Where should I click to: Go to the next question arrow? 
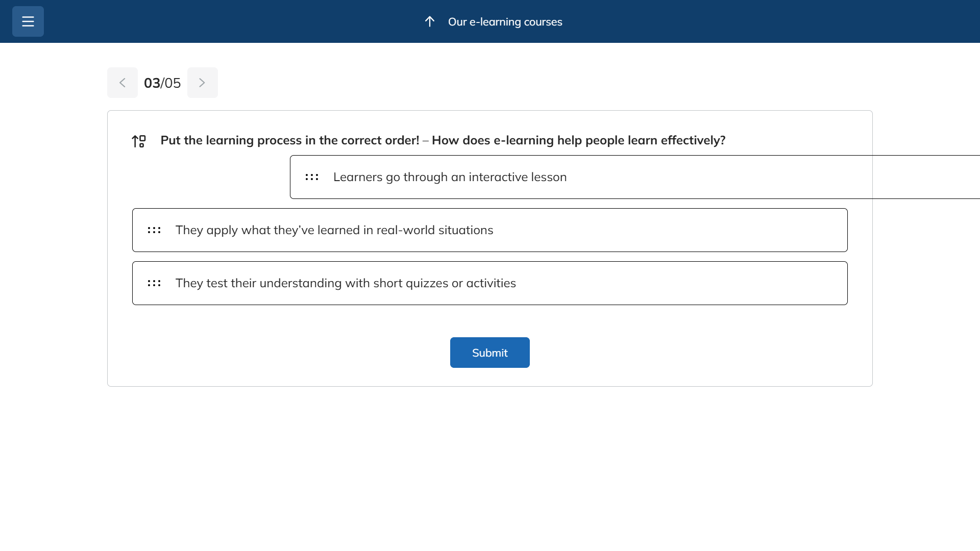click(x=202, y=83)
